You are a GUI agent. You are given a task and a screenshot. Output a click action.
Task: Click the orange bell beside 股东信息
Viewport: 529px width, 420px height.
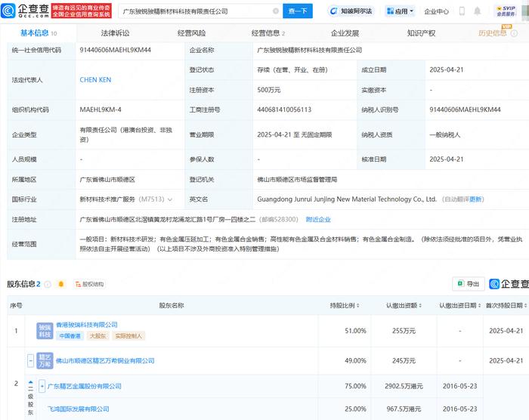[61, 284]
